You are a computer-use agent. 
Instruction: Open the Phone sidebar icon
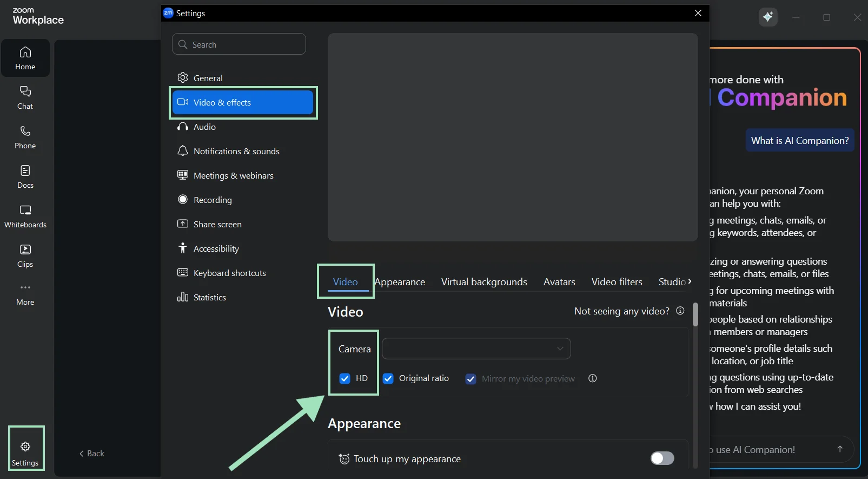pyautogui.click(x=25, y=137)
